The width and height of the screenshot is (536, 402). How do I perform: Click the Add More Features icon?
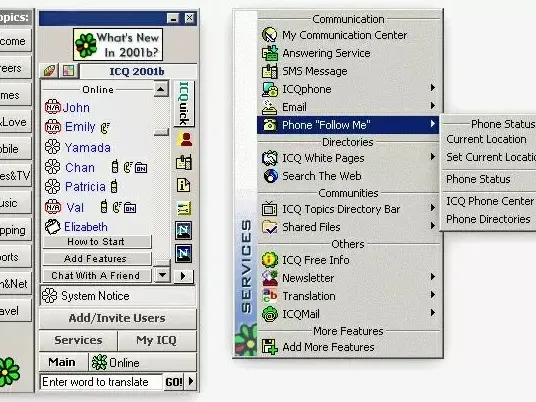269,347
